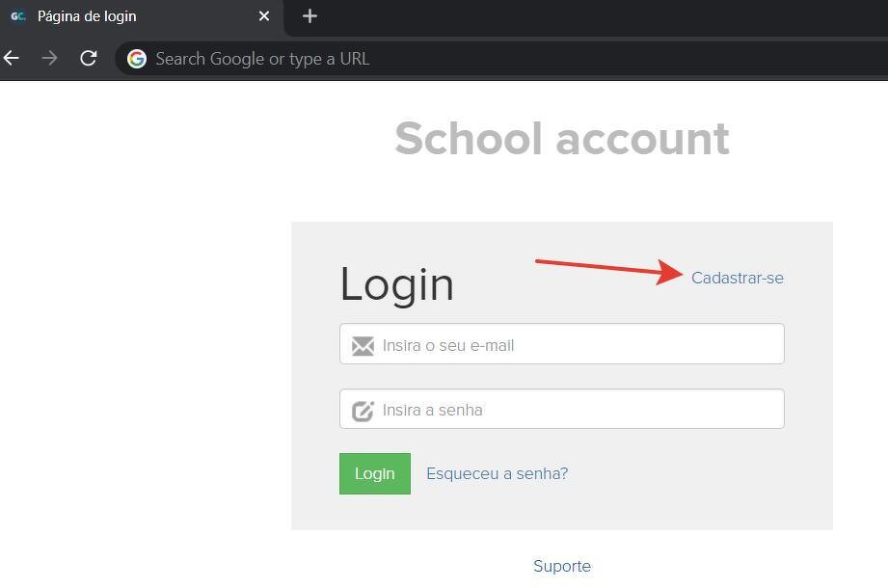Image resolution: width=888 pixels, height=588 pixels.
Task: Click the School account heading
Action: [x=561, y=139]
